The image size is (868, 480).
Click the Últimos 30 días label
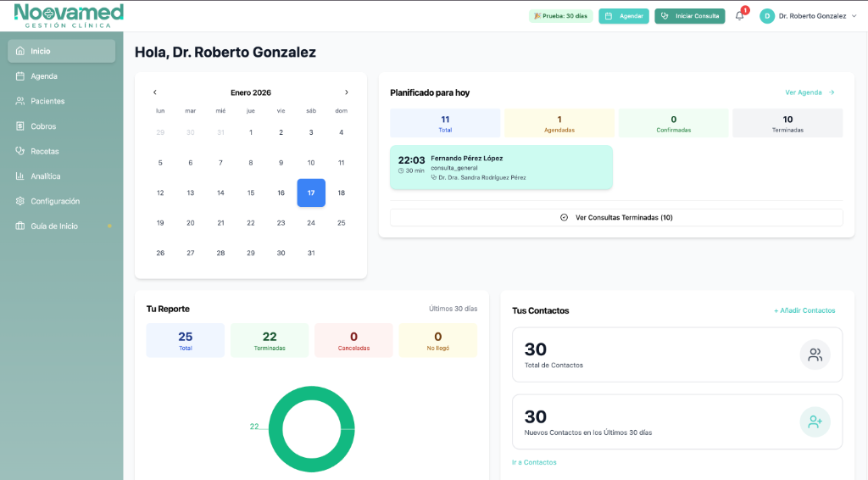click(x=453, y=309)
